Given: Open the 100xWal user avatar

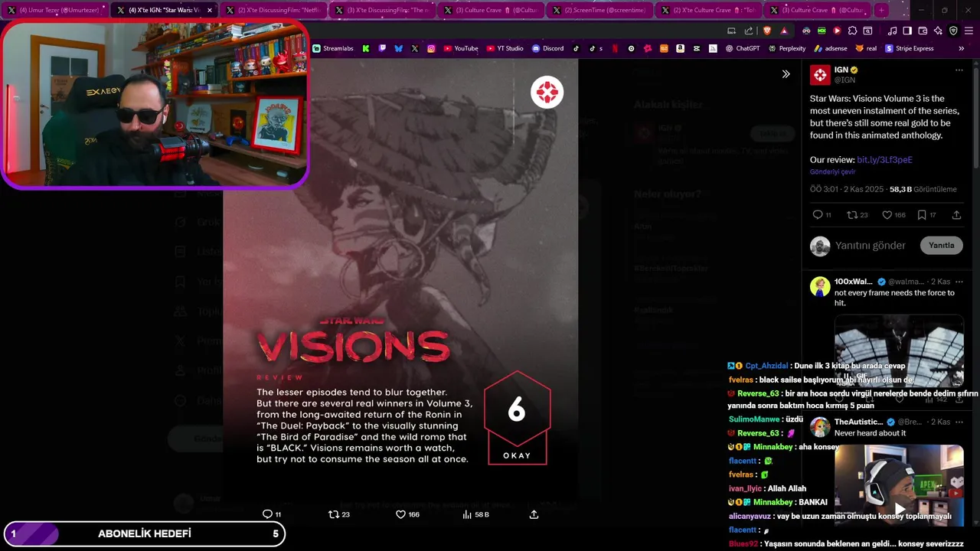Looking at the screenshot, I should [x=820, y=286].
